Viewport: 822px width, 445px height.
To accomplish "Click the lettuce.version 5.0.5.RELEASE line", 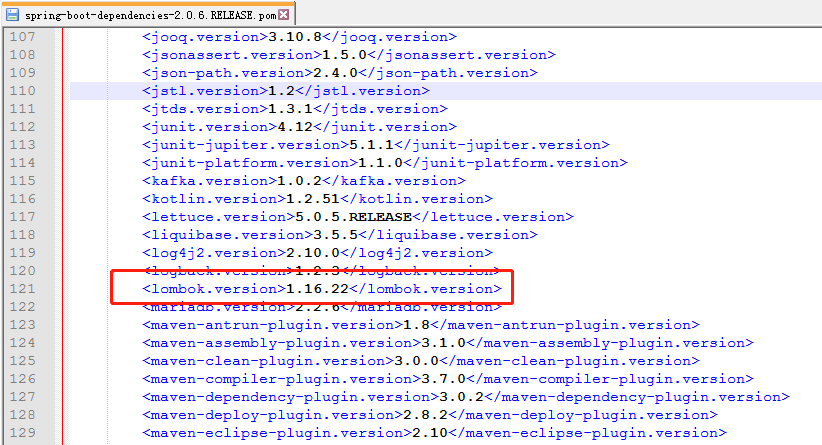I will coord(358,217).
